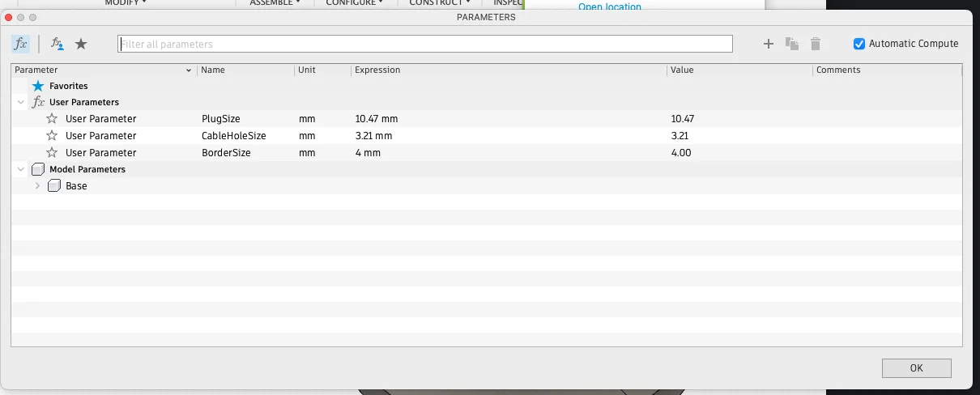Edit the expression 3.21 mm
The image size is (980, 395).
coord(373,136)
